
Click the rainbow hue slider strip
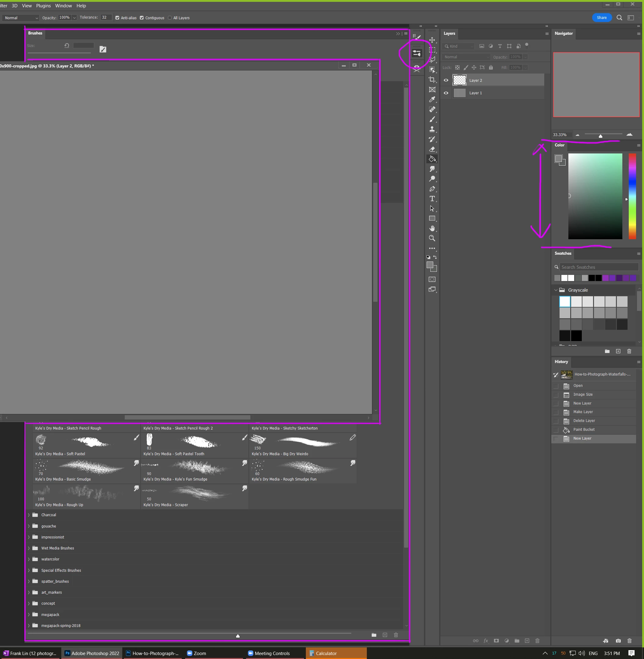point(632,196)
